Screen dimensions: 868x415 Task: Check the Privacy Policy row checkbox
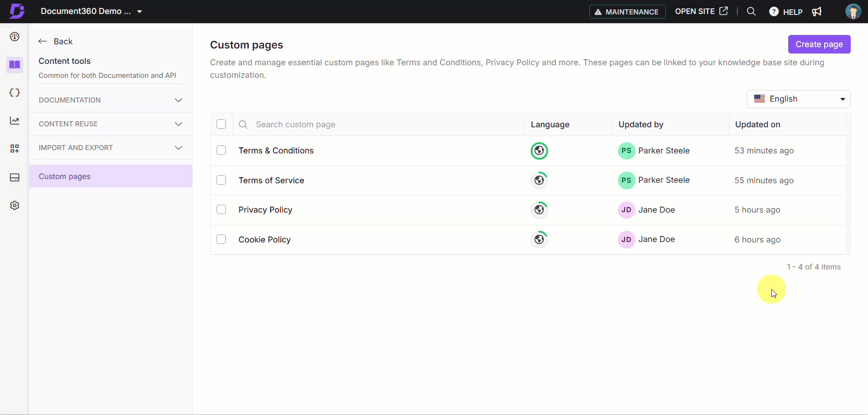pyautogui.click(x=221, y=209)
